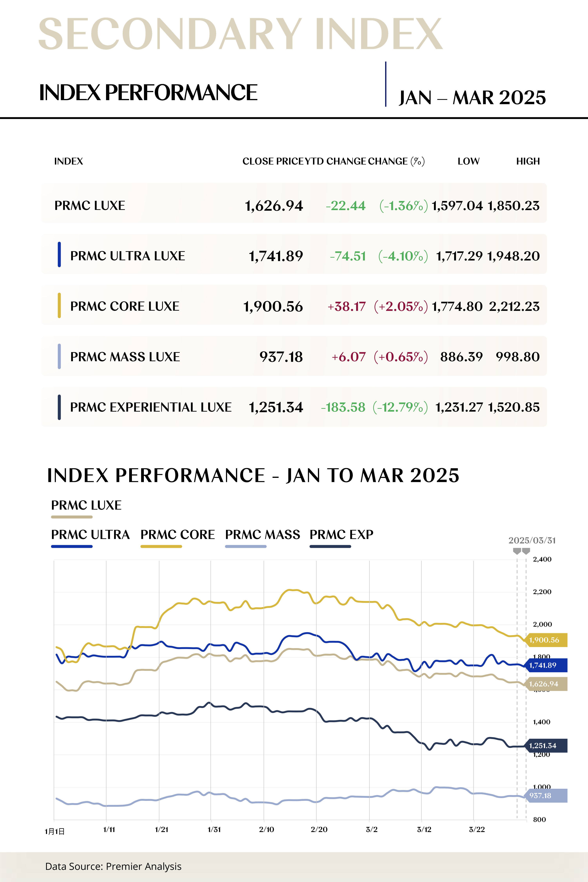Select the PRMC EXPERIENTIAL LUXE table row
The image size is (588, 882).
point(294,407)
